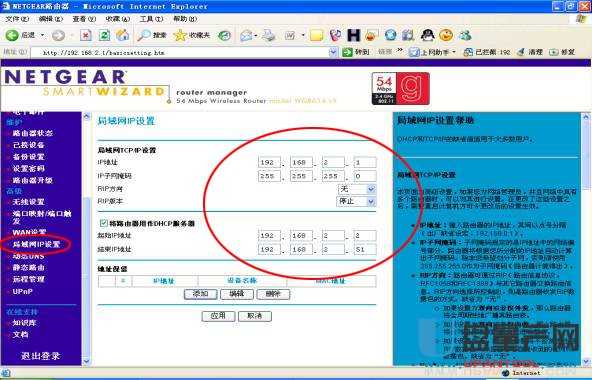
Task: Open Favorites with the star icon
Action: point(180,36)
